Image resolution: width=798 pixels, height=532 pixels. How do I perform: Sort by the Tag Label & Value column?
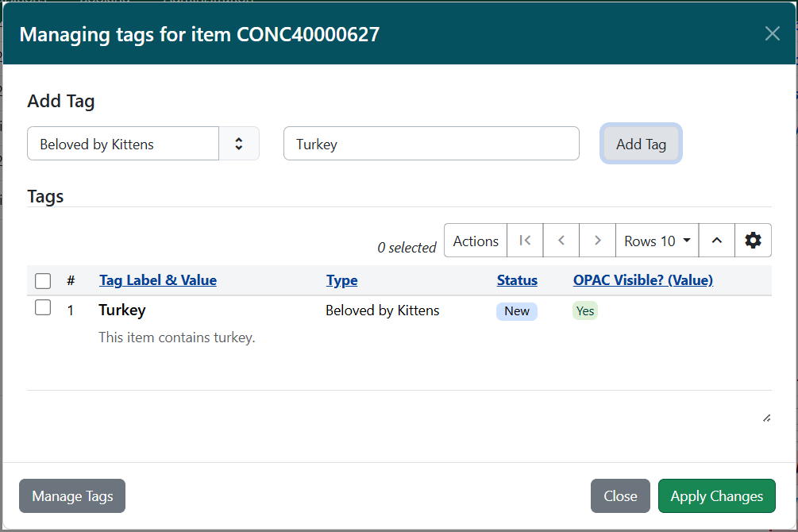click(157, 279)
